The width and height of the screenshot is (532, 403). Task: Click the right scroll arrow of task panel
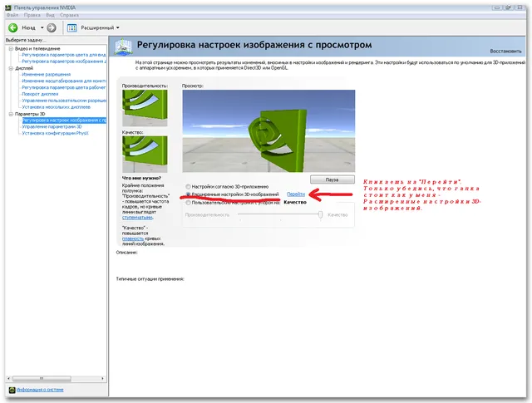pos(102,378)
